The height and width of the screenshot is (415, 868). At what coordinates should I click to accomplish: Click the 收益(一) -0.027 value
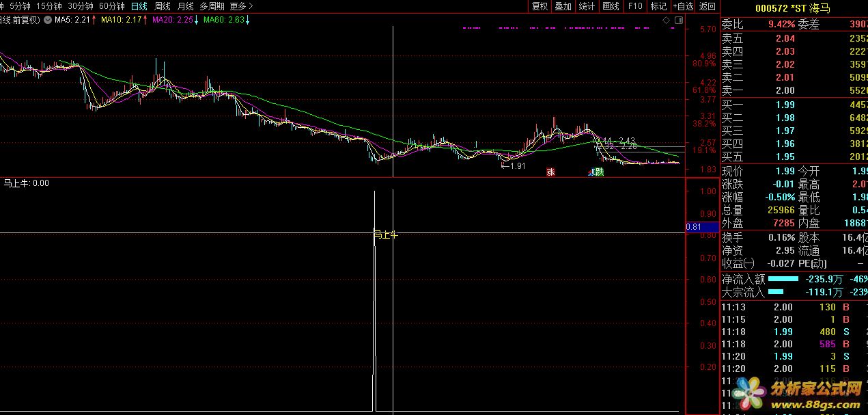pos(781,263)
